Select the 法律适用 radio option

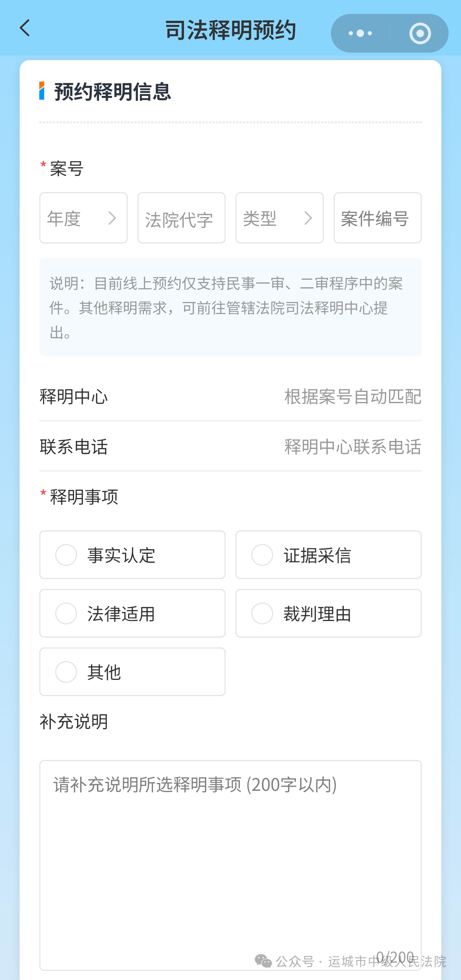pos(66,613)
